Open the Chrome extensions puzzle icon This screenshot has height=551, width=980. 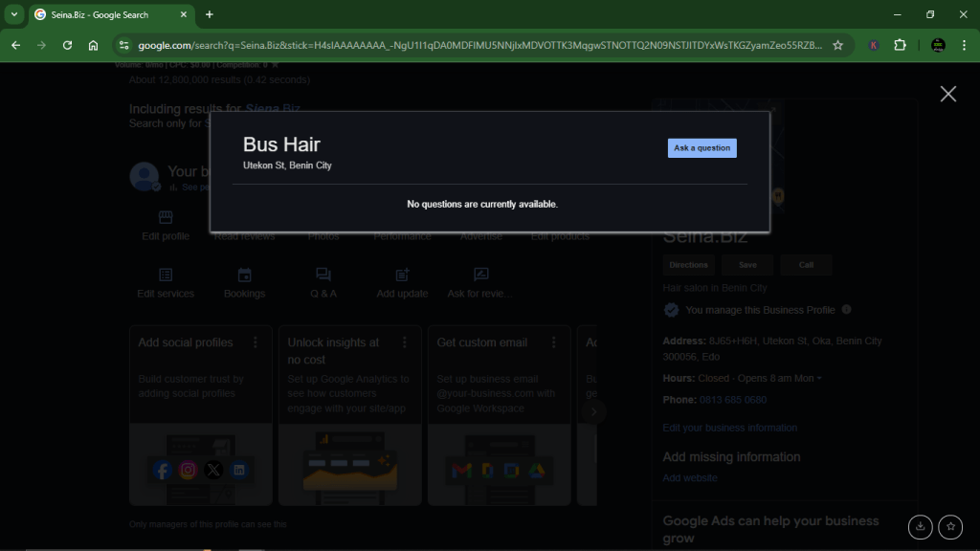tap(898, 44)
